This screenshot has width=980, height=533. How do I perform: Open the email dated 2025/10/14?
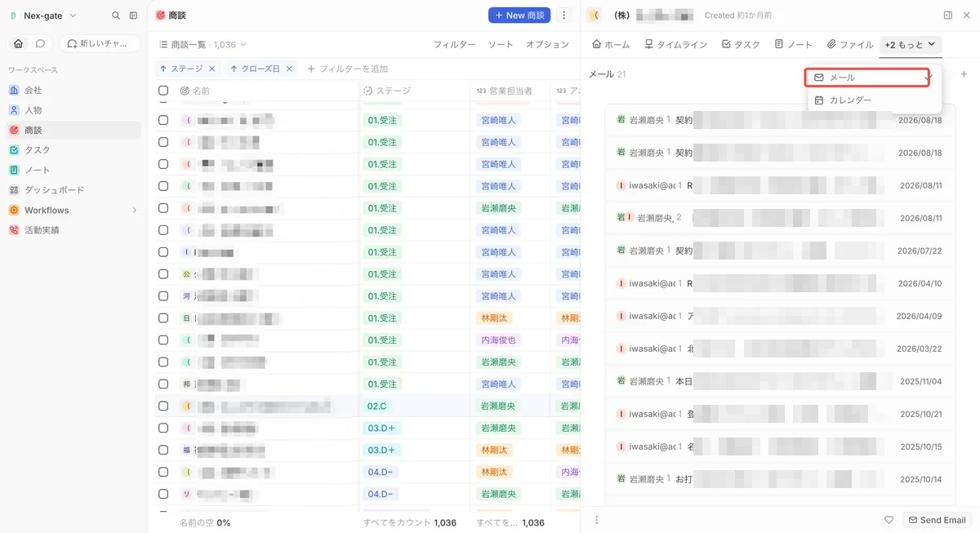coord(780,479)
